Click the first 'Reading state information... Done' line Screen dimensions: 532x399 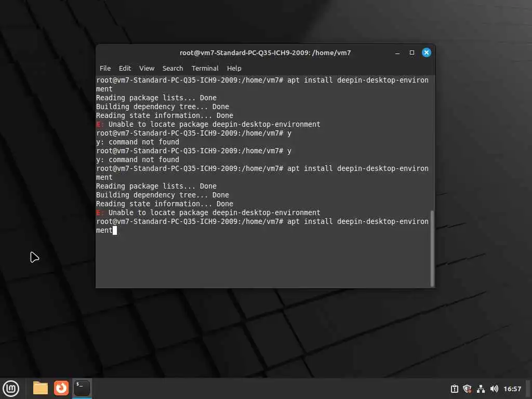coord(165,115)
